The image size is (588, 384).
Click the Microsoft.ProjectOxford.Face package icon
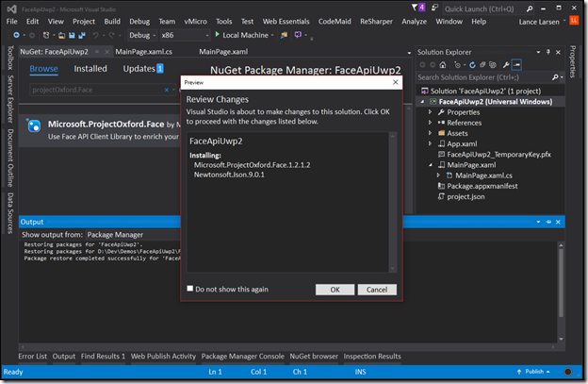34,125
